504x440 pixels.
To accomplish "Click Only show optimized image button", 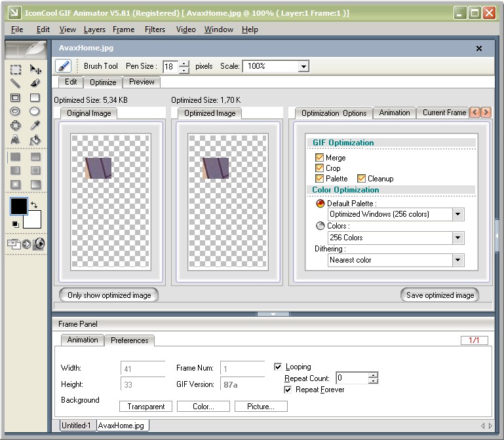I will coord(109,295).
